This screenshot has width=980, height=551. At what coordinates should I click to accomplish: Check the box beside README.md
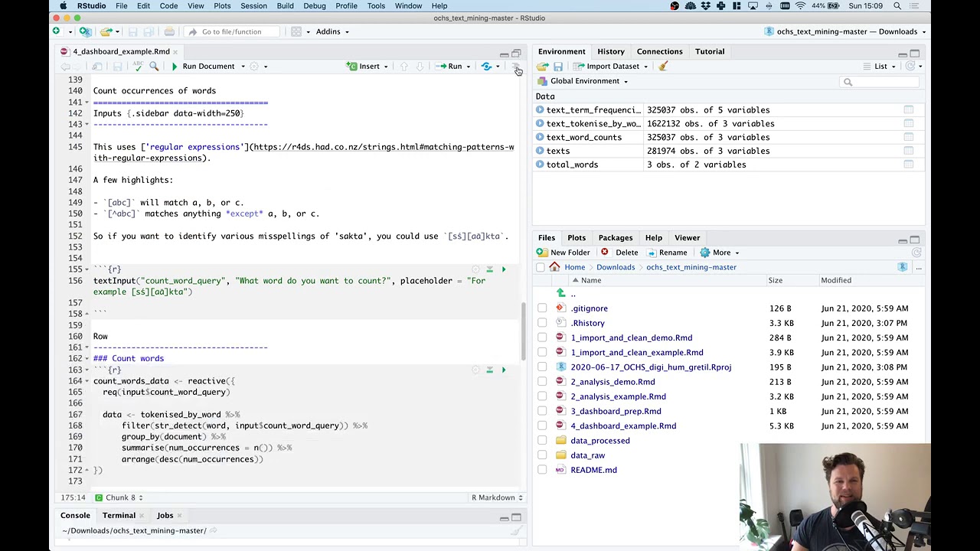click(x=542, y=470)
